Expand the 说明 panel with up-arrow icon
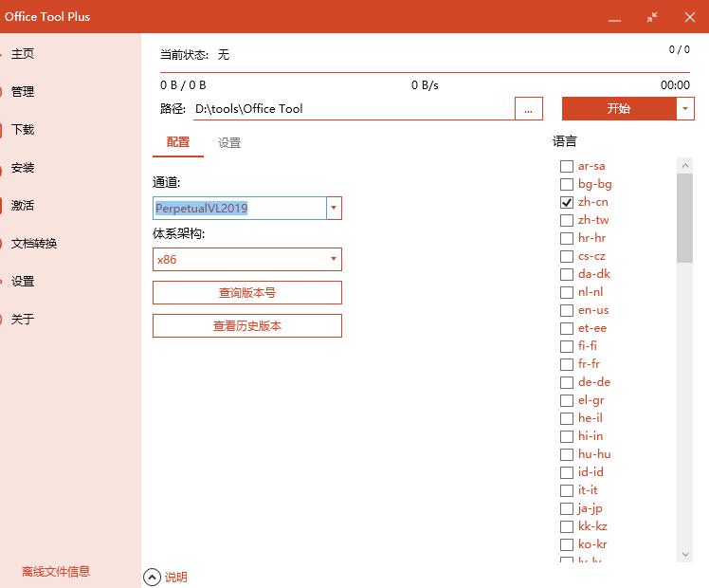Screen dimensions: 709x588 (152, 578)
